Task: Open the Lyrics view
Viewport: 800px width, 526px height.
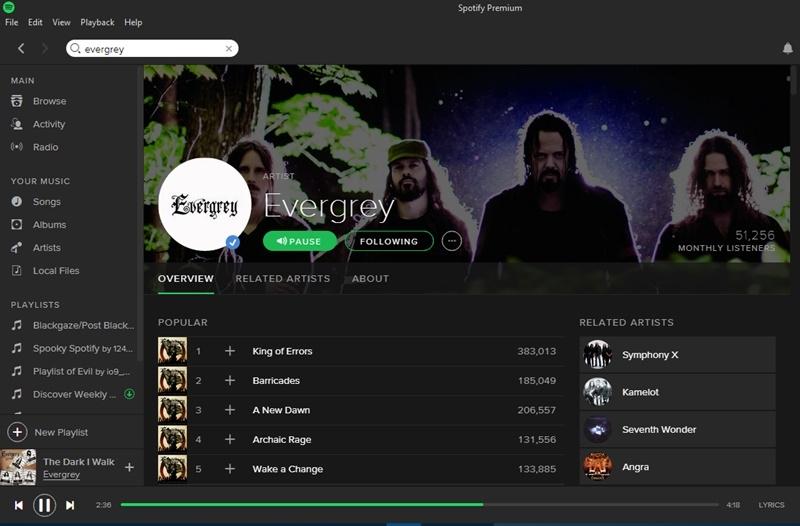Action: coord(771,505)
